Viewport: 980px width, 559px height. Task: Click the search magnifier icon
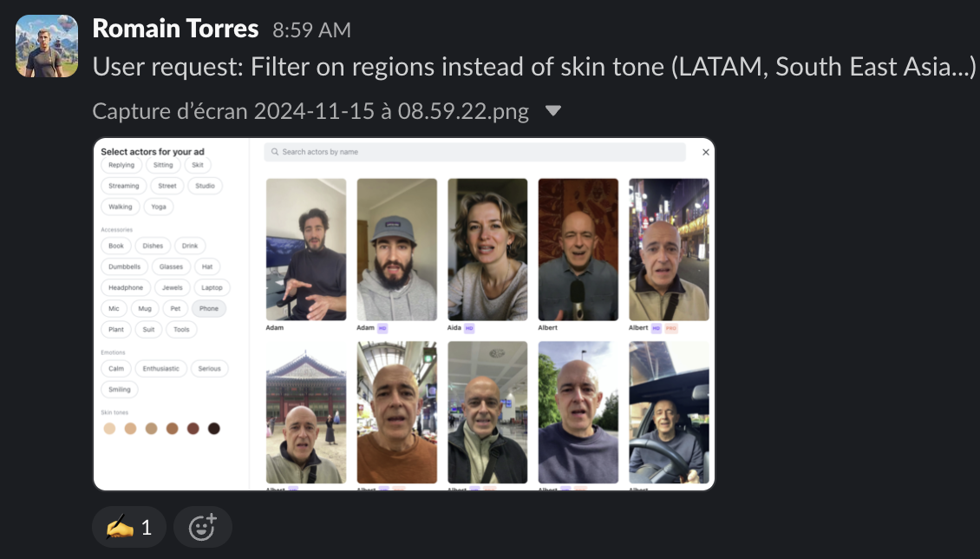(275, 152)
